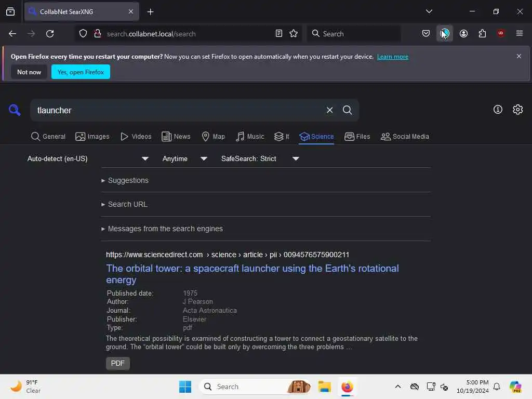Open the Extensions puzzle icon
The height and width of the screenshot is (399, 532).
(482, 34)
